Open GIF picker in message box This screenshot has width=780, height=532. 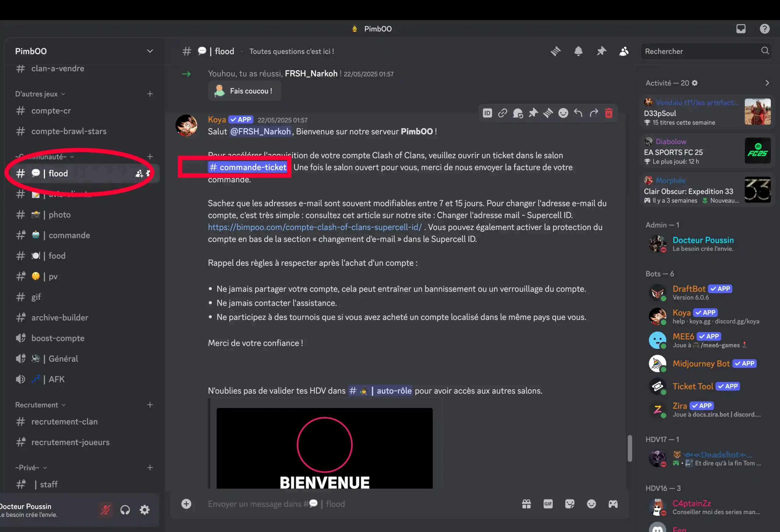(x=548, y=504)
